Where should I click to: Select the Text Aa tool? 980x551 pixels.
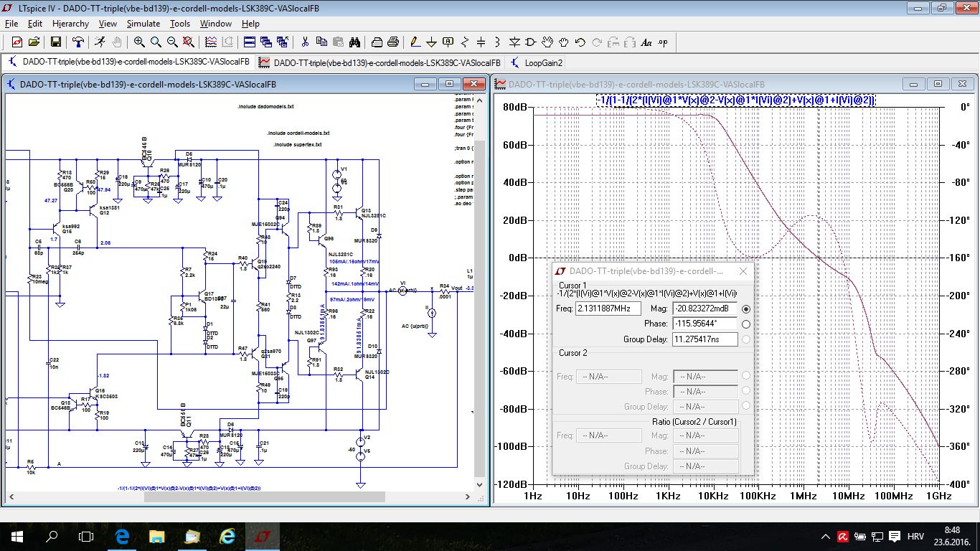coord(646,42)
